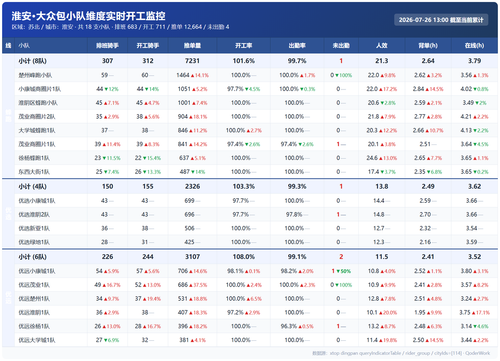Click the dashboard title 淮安·大众包小队维度实时开工监控
The image size is (500, 361).
[88, 16]
